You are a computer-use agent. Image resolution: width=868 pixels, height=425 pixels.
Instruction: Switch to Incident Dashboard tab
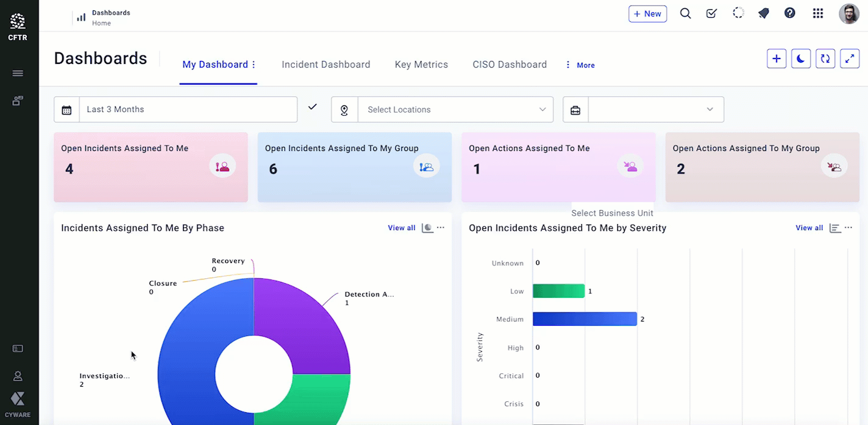pos(325,65)
